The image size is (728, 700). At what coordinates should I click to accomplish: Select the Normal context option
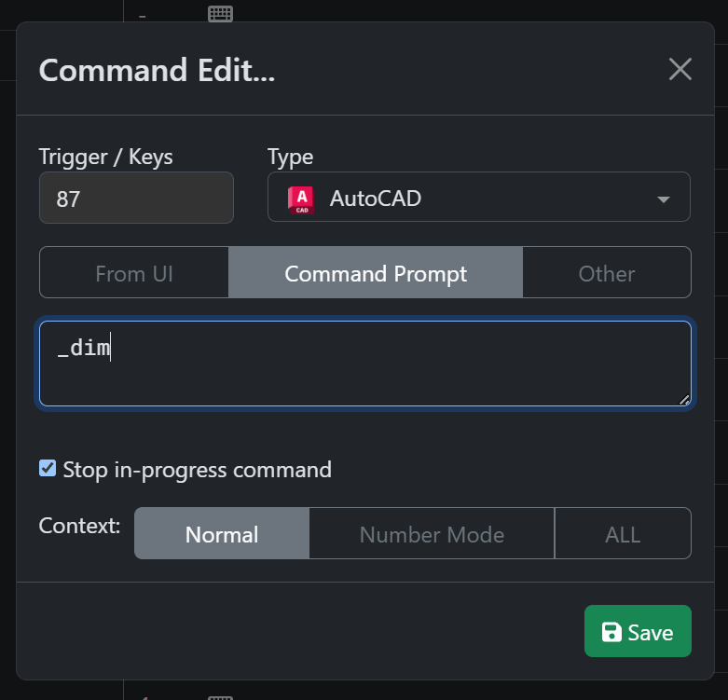point(222,534)
